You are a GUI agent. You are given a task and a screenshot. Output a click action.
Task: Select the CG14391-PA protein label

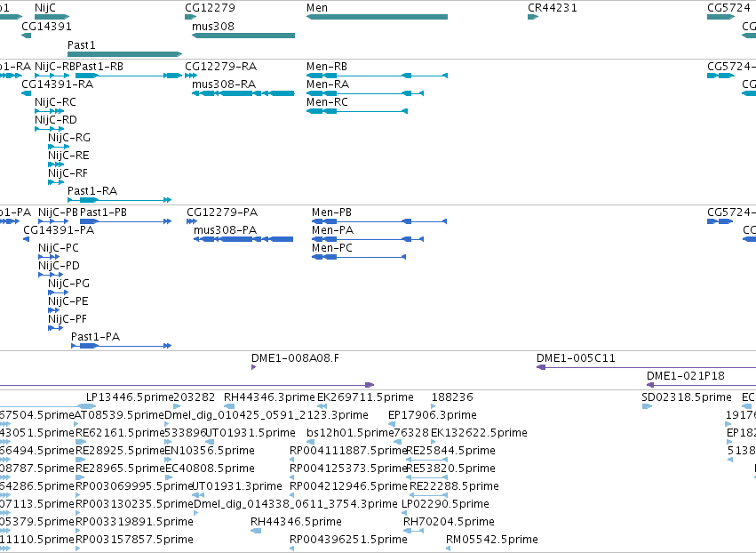(59, 230)
